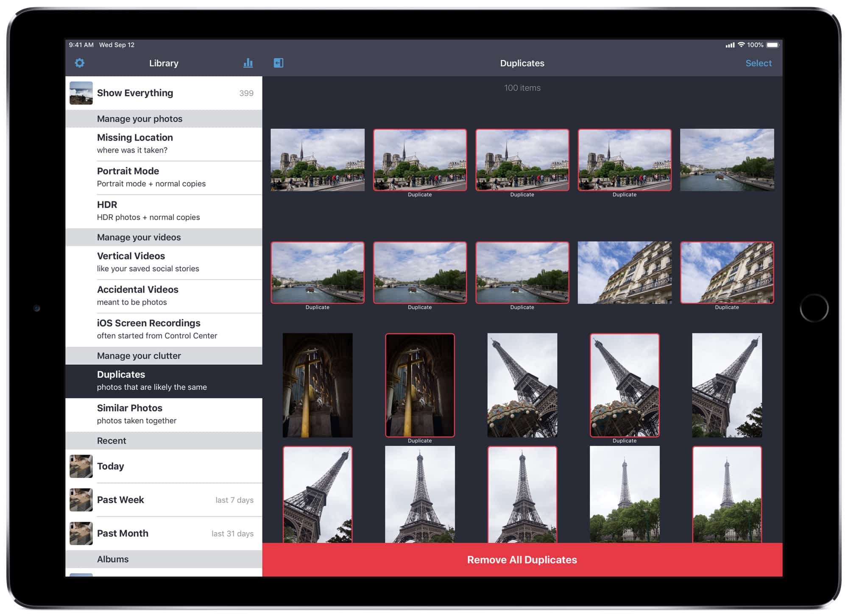This screenshot has height=616, width=848.
Task: Collapse sidebar with the panel toggle icon
Action: (279, 63)
